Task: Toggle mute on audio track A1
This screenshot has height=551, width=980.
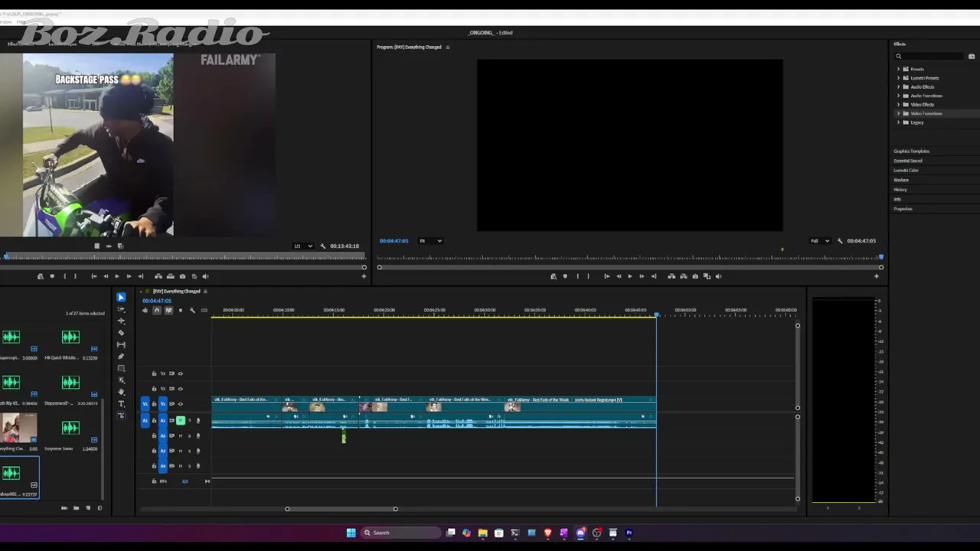Action: 181,420
